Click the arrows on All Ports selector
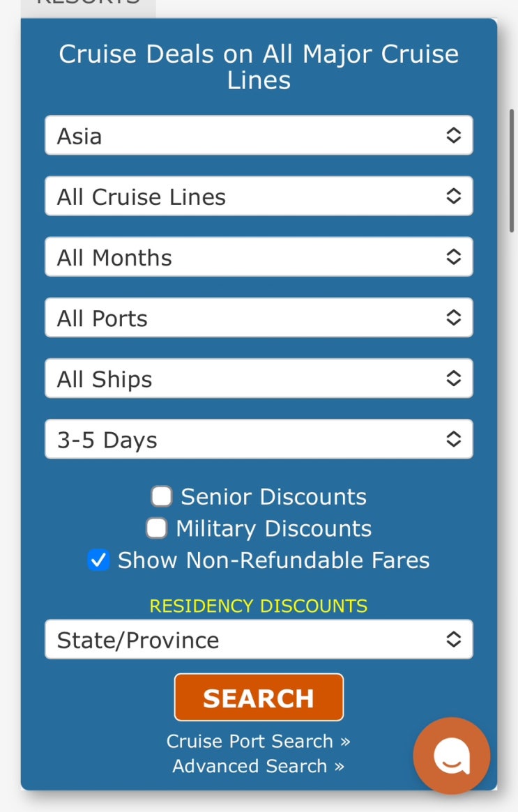The width and height of the screenshot is (518, 812). coord(453,318)
